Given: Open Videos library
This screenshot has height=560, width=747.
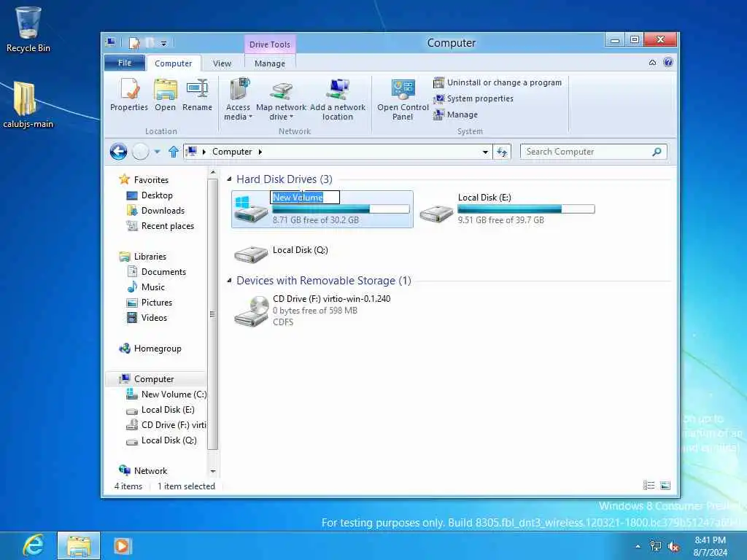Looking at the screenshot, I should (x=154, y=318).
